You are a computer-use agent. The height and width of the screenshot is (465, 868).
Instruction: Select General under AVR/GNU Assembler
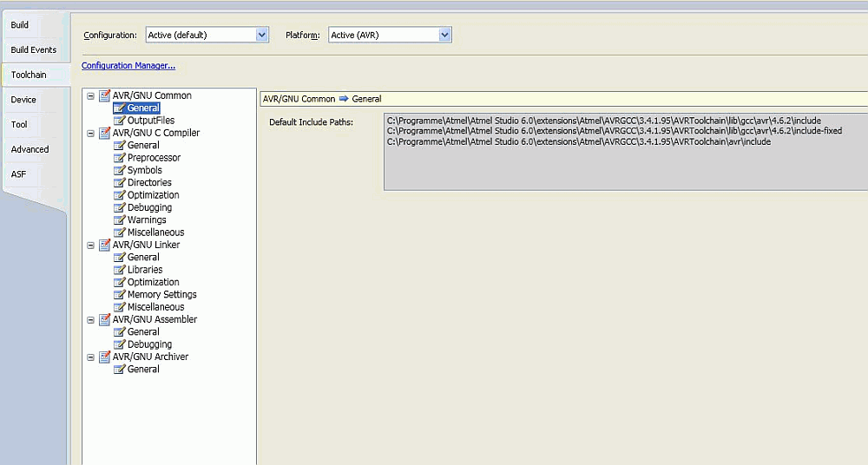coord(143,332)
